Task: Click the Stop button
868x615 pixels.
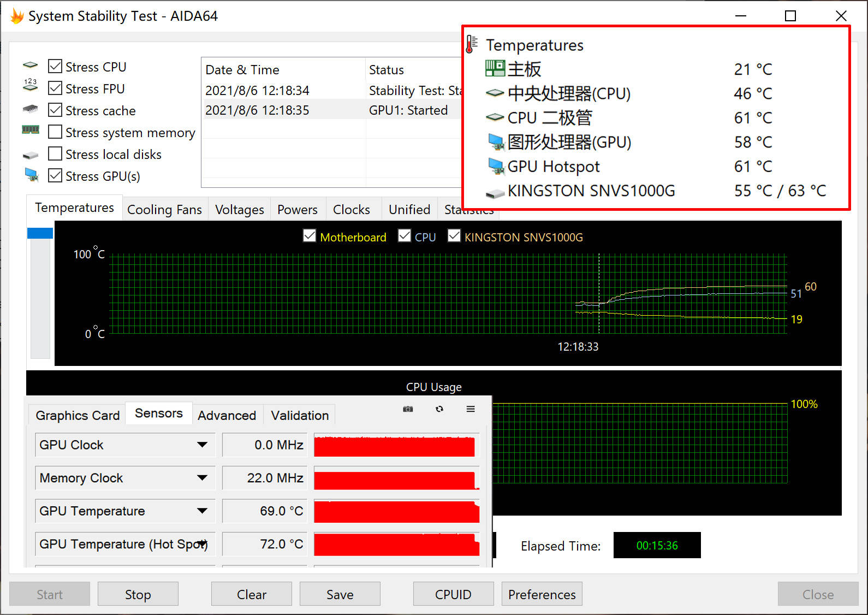Action: (x=138, y=594)
